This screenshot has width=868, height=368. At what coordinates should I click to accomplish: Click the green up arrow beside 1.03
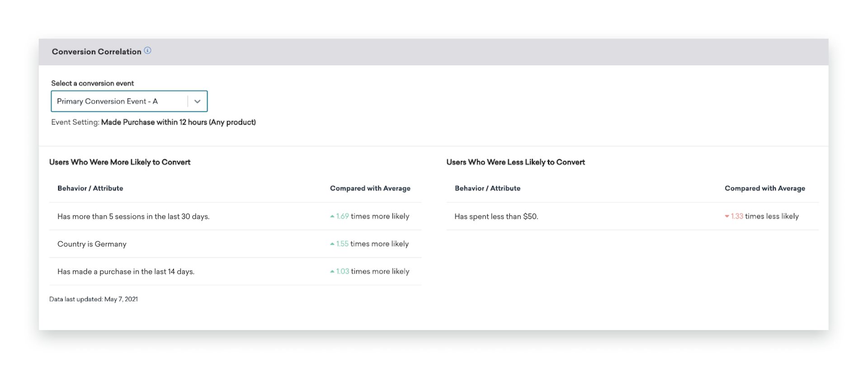pos(332,272)
